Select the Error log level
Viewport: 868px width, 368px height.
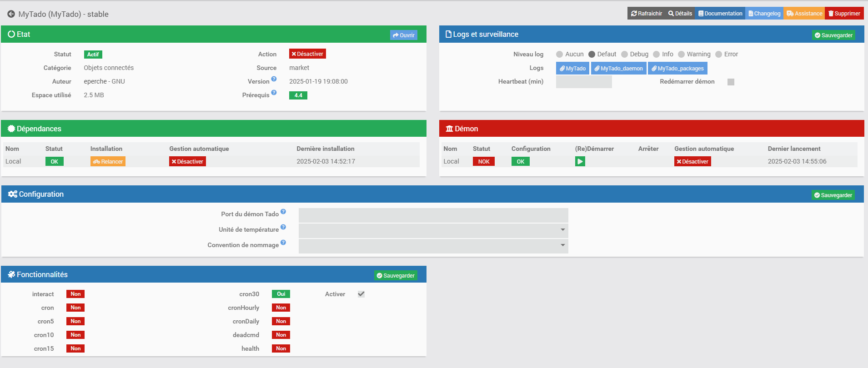coord(718,55)
